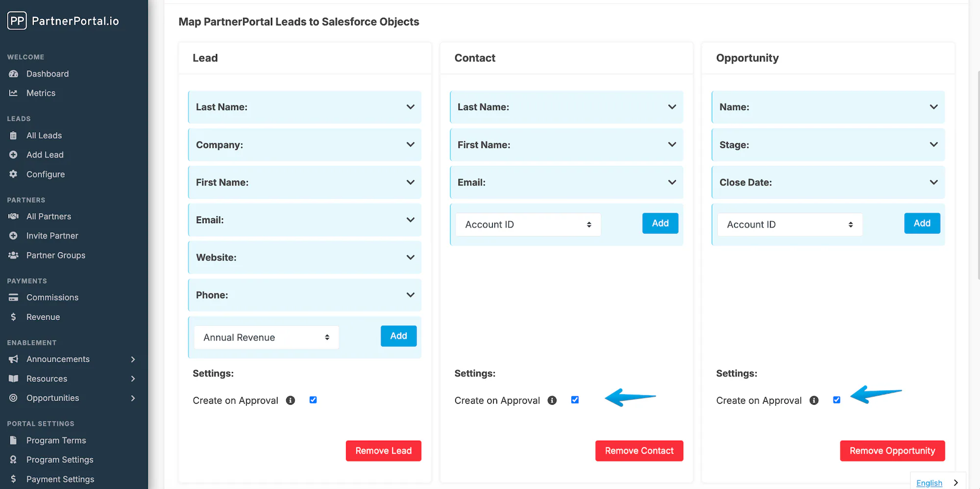Click info icon beside Opportunity Create on Approval
This screenshot has width=980, height=489.
(x=814, y=400)
